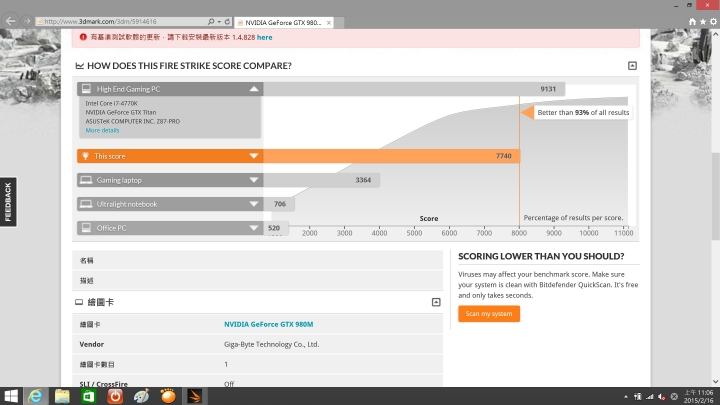Open More details link for gaming PC
720x405 pixels.
(x=102, y=130)
